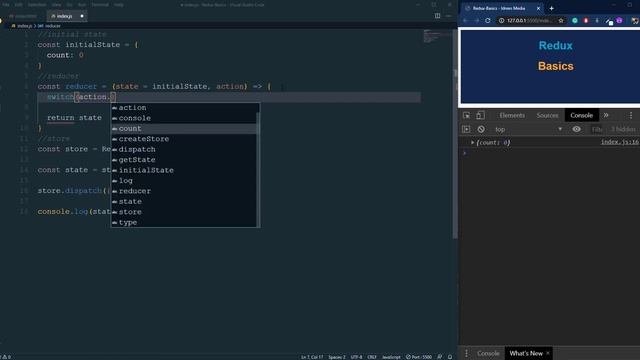Screen dimensions: 640x360
Task: Click the red browser extension icon
Action: pyautogui.click(x=586, y=20)
